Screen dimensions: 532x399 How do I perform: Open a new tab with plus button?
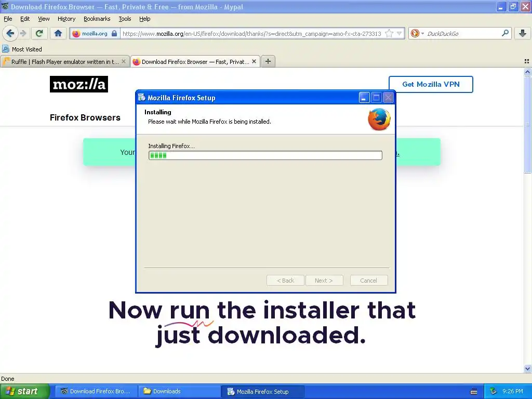coord(268,61)
